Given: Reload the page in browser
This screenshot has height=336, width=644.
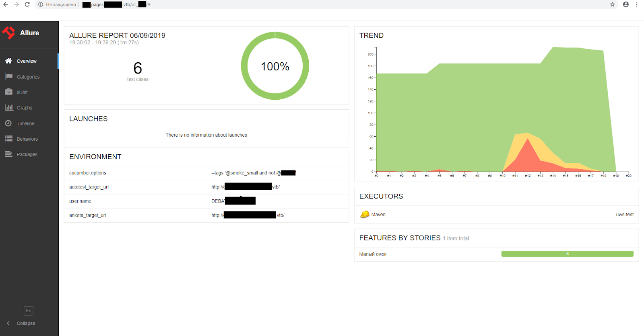Looking at the screenshot, I should (x=27, y=4).
